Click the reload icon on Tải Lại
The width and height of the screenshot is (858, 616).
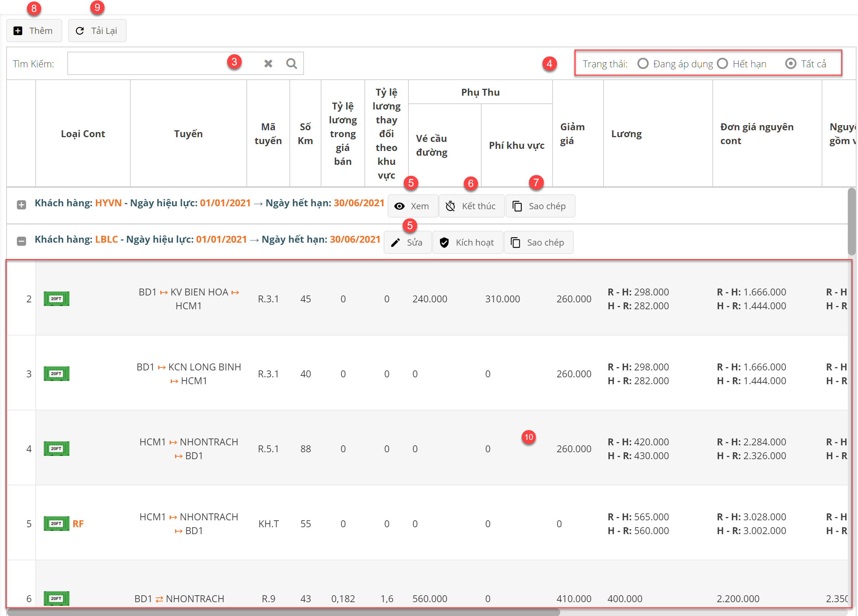(x=80, y=31)
